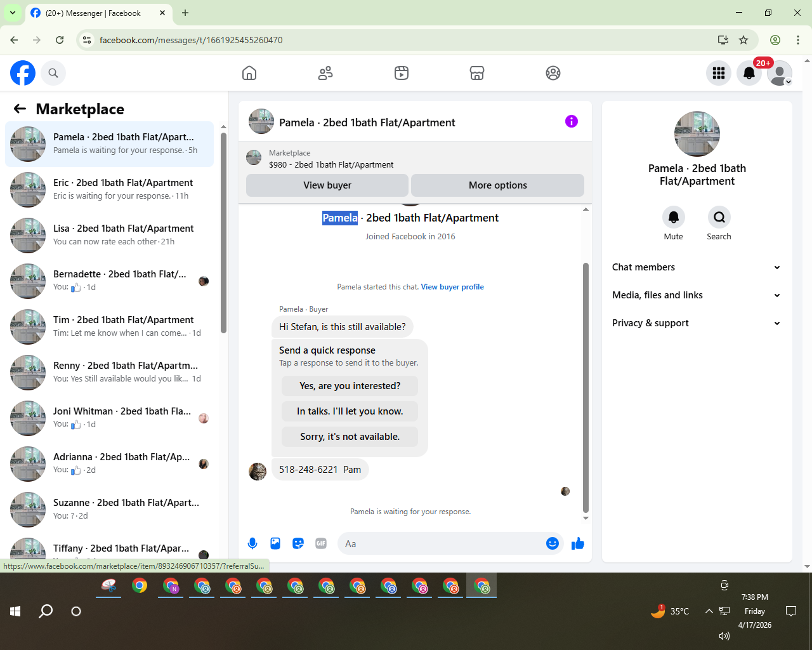
Task: Open Chrome three-dot menu
Action: coord(798,40)
